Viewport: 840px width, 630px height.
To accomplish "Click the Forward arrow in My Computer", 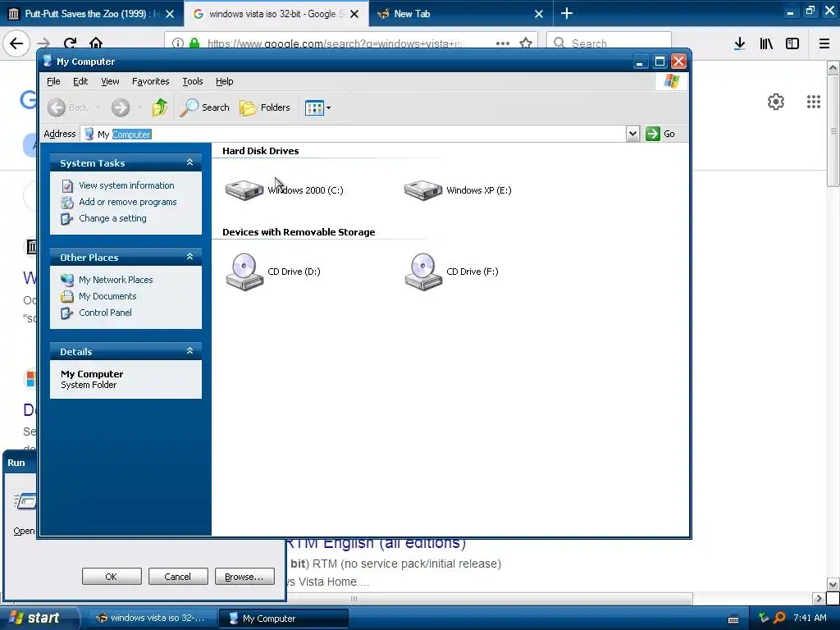I will pyautogui.click(x=121, y=107).
